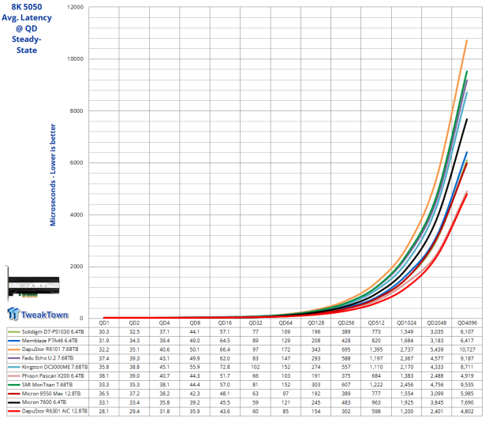Screen dimensions: 489x448
Task: Click the 12000 mark on the vertical axis
Action: 74,7
